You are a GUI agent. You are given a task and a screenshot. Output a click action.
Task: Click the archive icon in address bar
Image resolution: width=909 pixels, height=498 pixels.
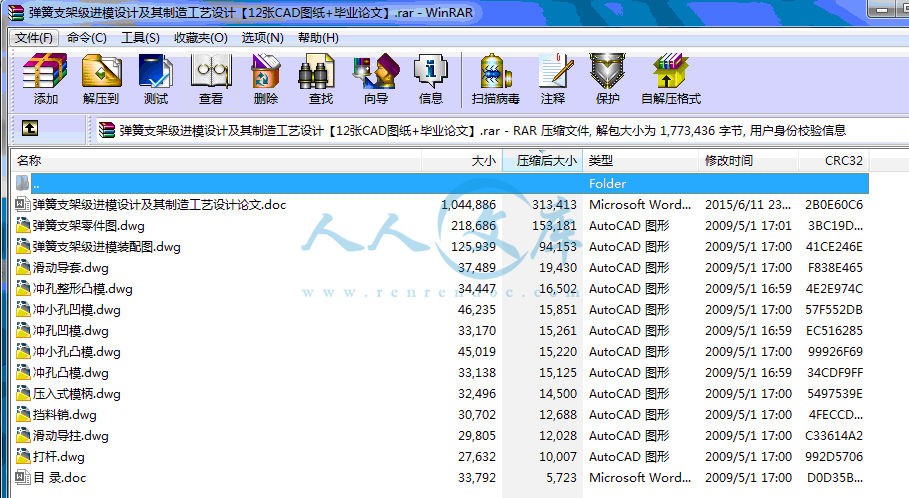point(106,130)
